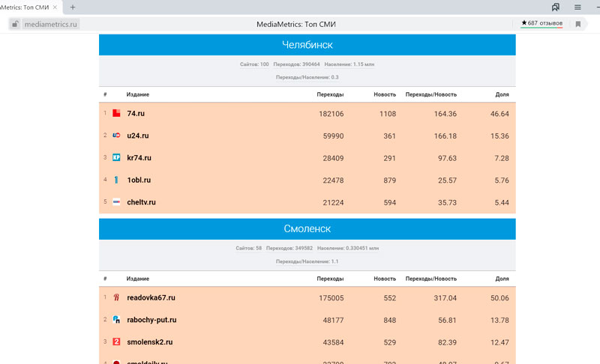Screen dimensions: 600x364
Task: Open the readovka67.ru publication link
Action: [x=151, y=297]
